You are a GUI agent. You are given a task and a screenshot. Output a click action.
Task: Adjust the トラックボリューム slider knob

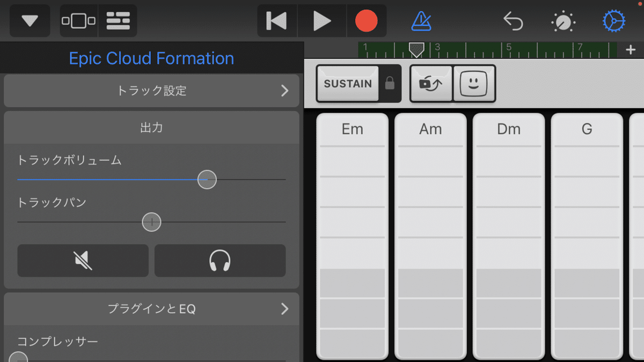click(x=207, y=179)
